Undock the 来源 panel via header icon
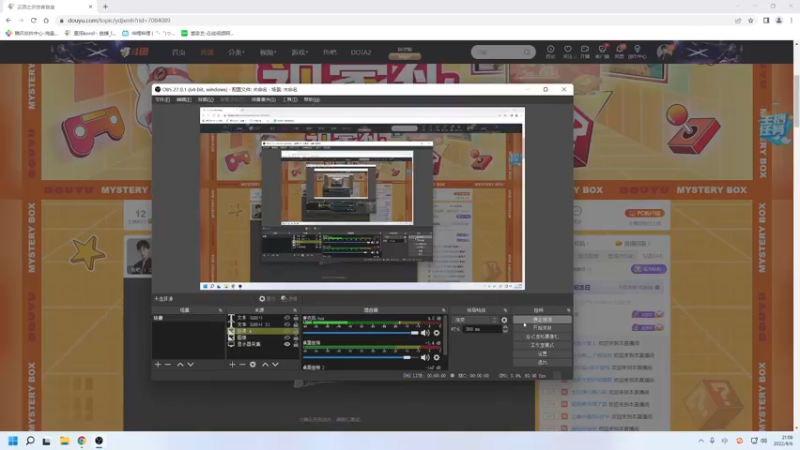This screenshot has height=450, width=800. tap(294, 310)
